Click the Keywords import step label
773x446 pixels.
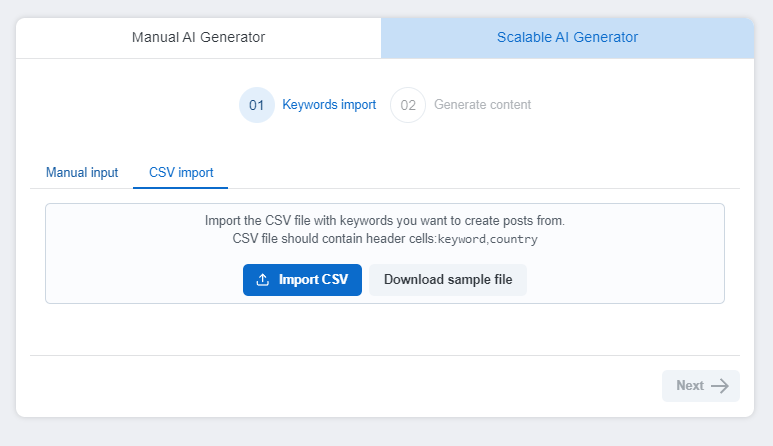click(329, 104)
